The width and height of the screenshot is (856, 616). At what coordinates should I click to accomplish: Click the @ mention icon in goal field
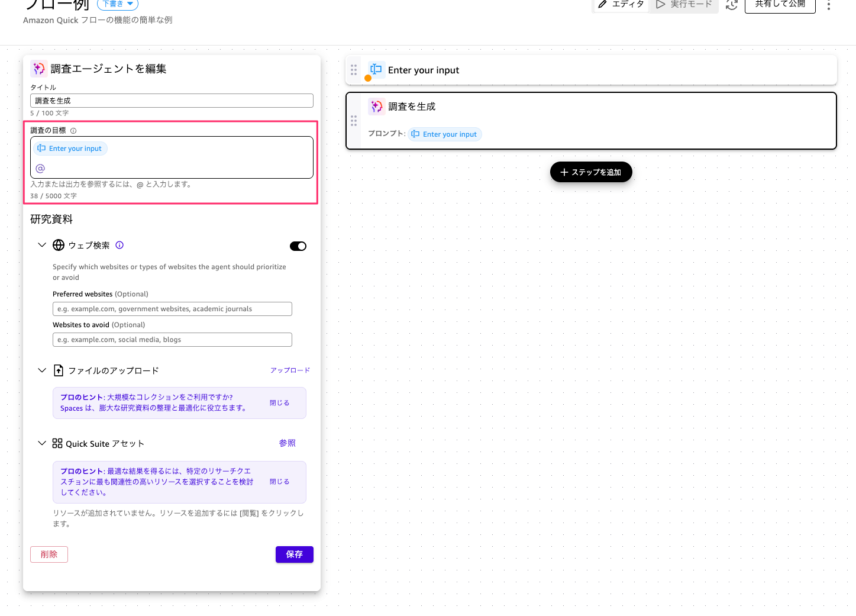pos(40,169)
